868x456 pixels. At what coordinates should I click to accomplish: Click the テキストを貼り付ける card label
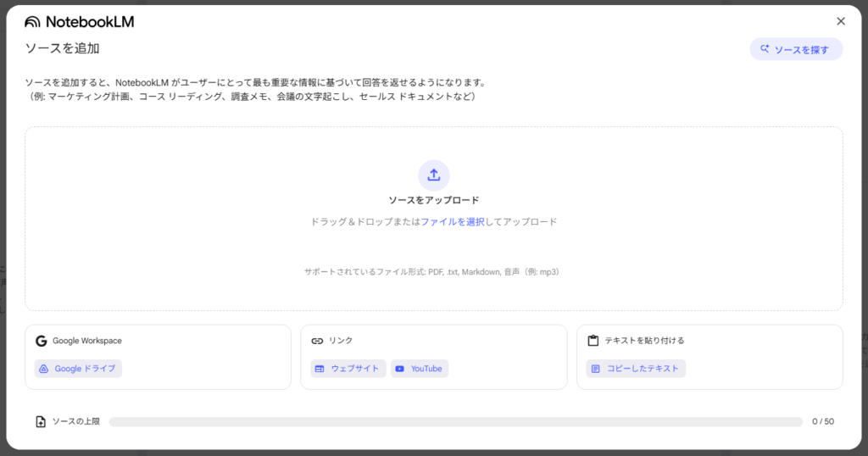[x=646, y=341]
